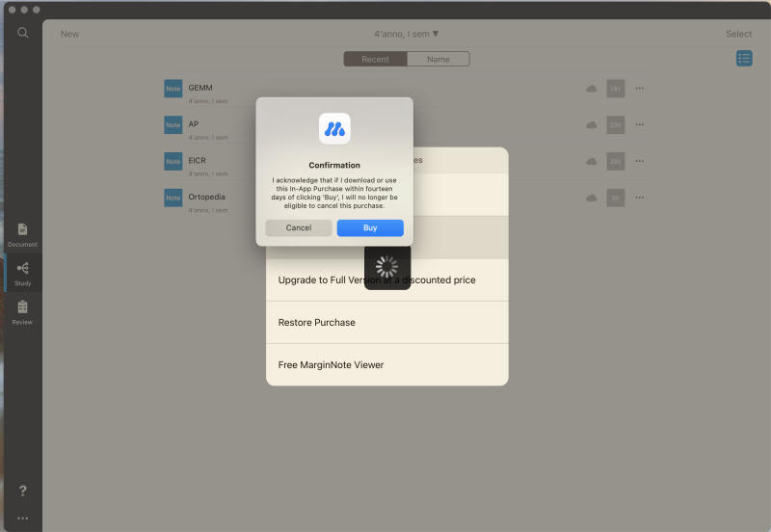The image size is (771, 532).
Task: Select Restore Purchase option
Action: tap(386, 323)
